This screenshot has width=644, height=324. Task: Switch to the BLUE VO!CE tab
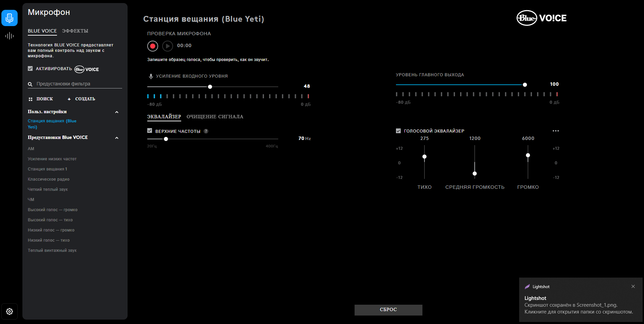[x=42, y=31]
